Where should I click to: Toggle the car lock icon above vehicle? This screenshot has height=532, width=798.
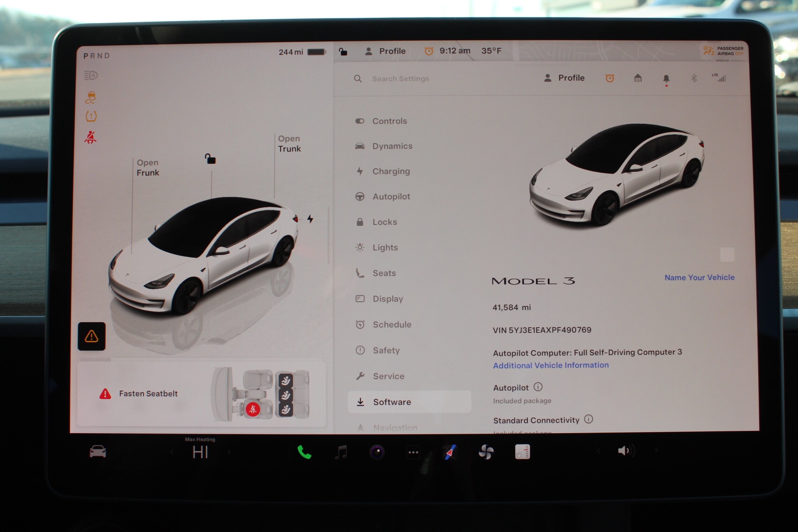point(210,159)
